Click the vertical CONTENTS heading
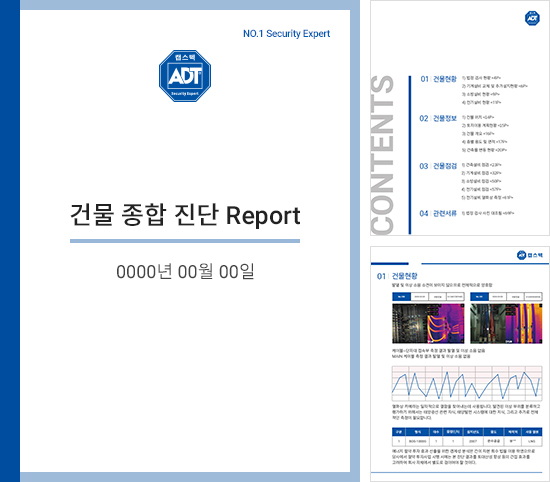Image resolution: width=550 pixels, height=482 pixels. coord(382,155)
